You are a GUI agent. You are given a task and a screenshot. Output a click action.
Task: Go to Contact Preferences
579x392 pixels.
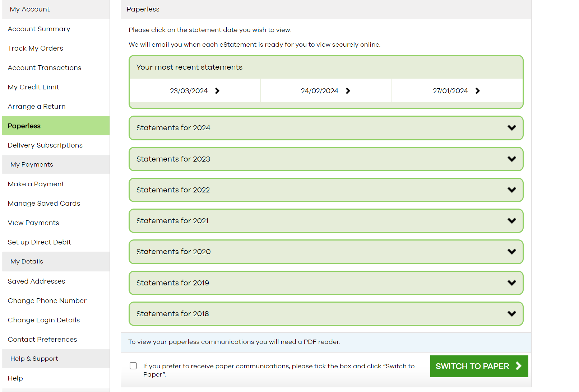pos(42,339)
